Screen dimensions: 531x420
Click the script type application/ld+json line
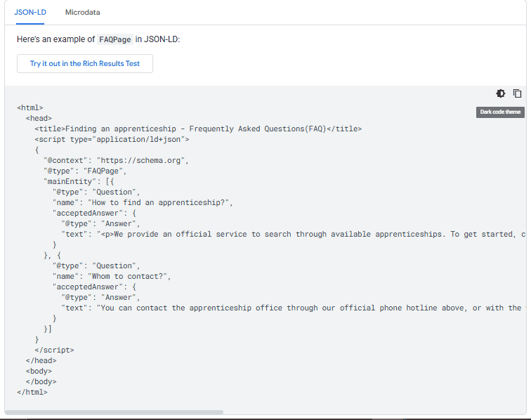tap(112, 139)
